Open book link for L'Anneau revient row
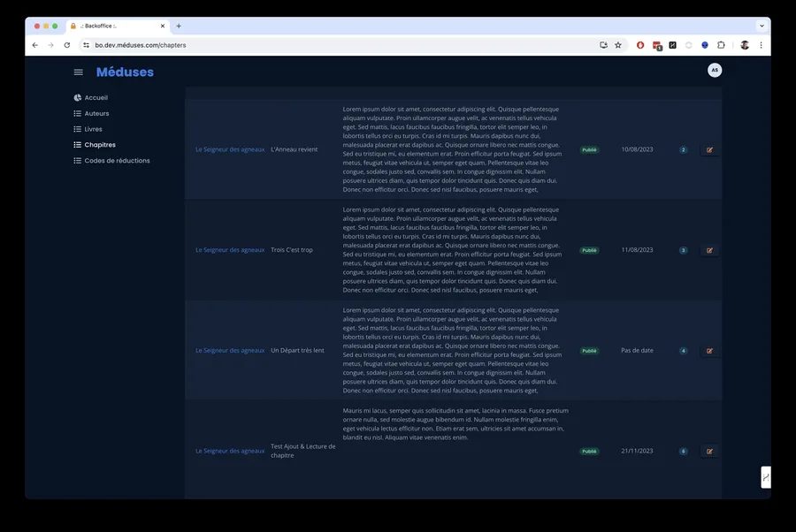 pyautogui.click(x=230, y=149)
